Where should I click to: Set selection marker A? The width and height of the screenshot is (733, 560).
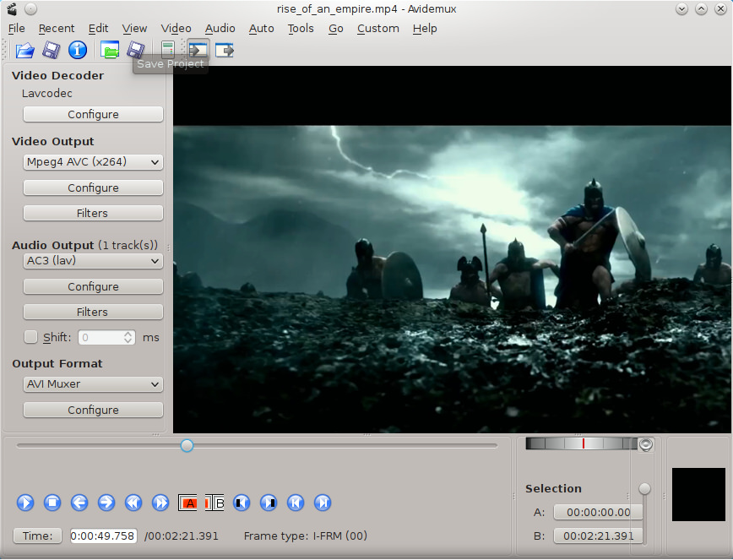[x=187, y=503]
